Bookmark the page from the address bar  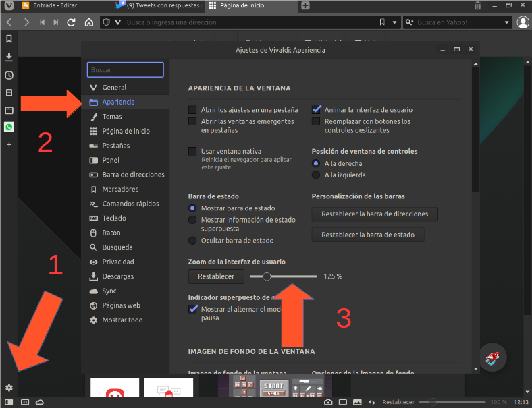tap(382, 22)
